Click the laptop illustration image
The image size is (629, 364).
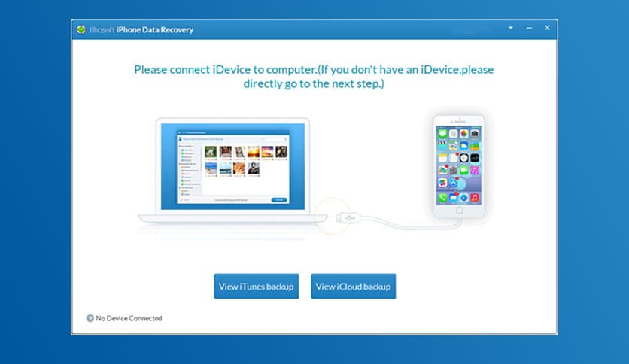(x=232, y=171)
